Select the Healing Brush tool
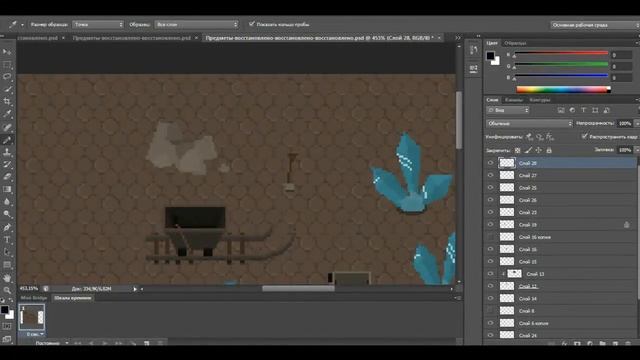640x360 pixels. [x=7, y=127]
